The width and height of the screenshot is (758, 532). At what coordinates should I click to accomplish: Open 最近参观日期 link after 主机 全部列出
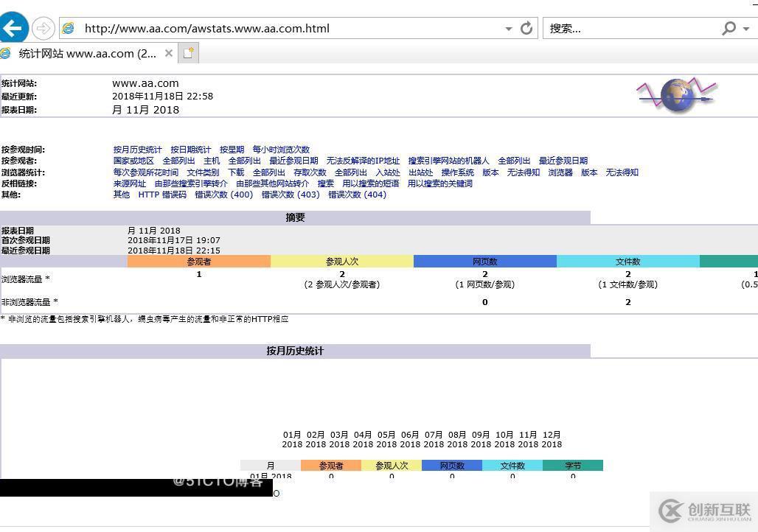(x=293, y=161)
